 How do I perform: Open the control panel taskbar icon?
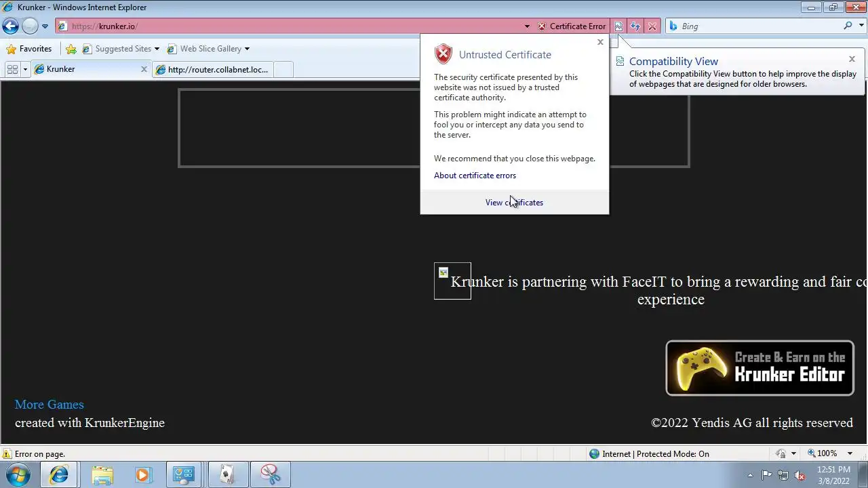tap(183, 475)
